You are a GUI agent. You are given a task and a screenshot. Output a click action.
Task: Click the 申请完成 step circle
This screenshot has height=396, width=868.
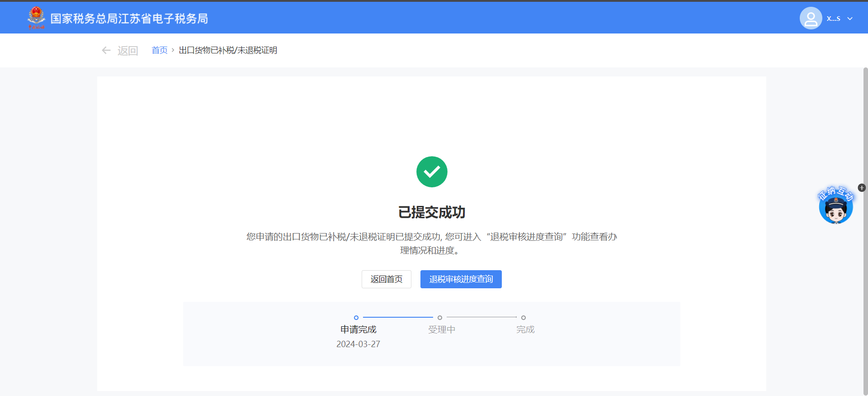click(x=356, y=318)
